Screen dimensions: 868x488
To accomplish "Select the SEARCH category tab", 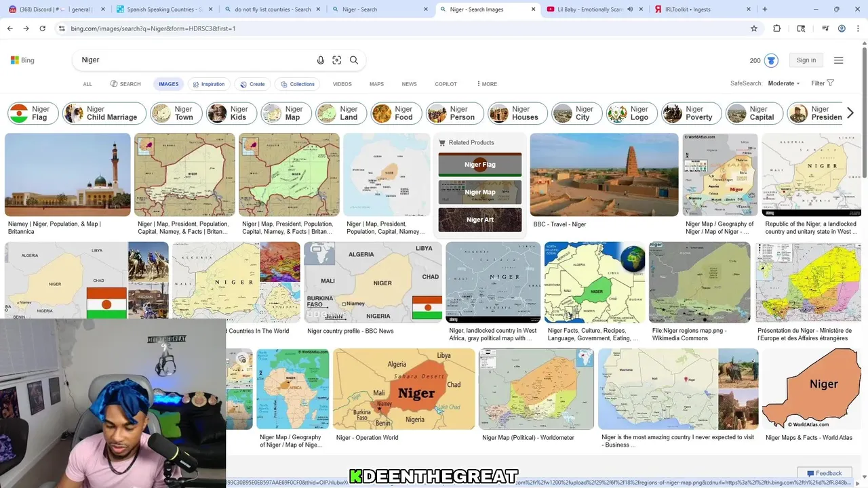I will coord(125,84).
